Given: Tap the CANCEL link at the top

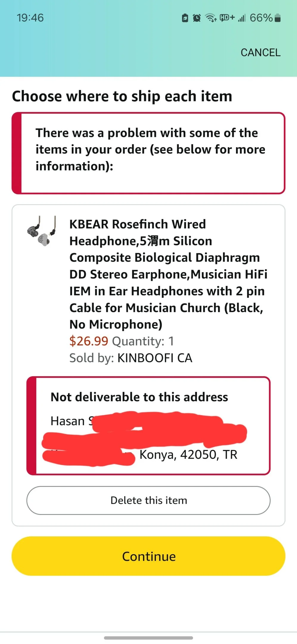Looking at the screenshot, I should pos(260,52).
